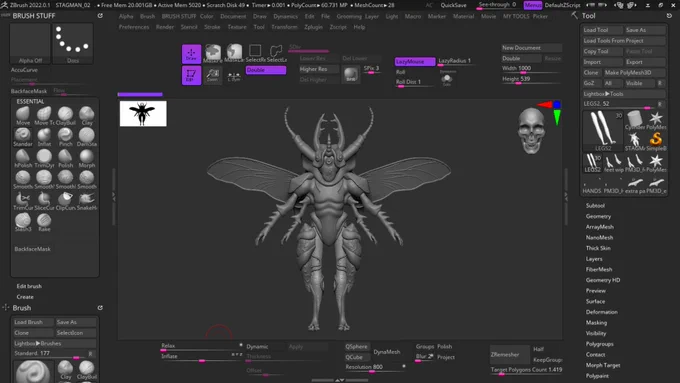Expand the ArrayMesh section
The height and width of the screenshot is (383, 680).
coord(600,227)
